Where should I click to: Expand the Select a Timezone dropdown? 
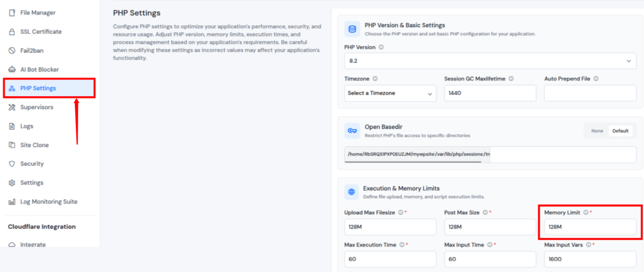pyautogui.click(x=390, y=93)
